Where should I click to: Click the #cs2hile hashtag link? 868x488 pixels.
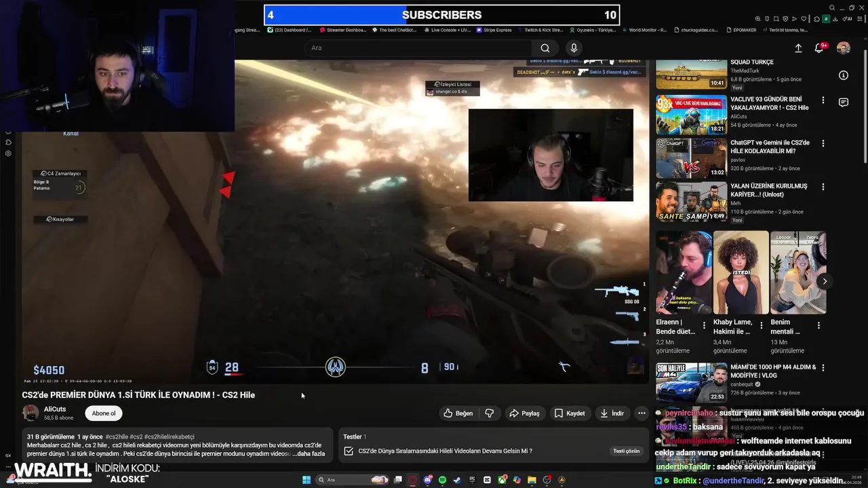pyautogui.click(x=117, y=436)
